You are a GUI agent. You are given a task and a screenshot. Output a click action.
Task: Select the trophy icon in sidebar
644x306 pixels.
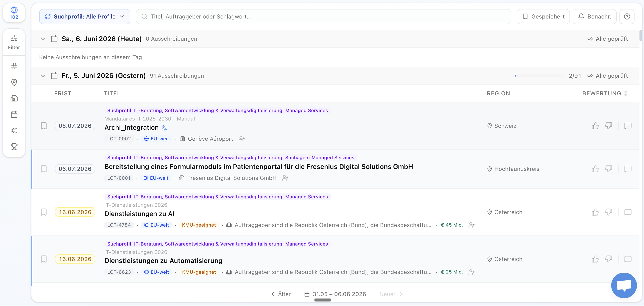click(x=14, y=146)
